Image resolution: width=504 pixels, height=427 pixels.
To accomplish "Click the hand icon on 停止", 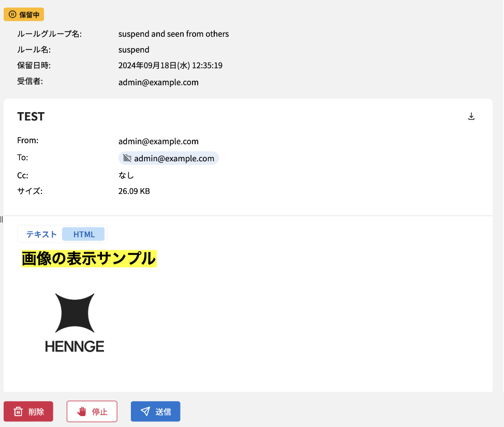I will coord(81,411).
